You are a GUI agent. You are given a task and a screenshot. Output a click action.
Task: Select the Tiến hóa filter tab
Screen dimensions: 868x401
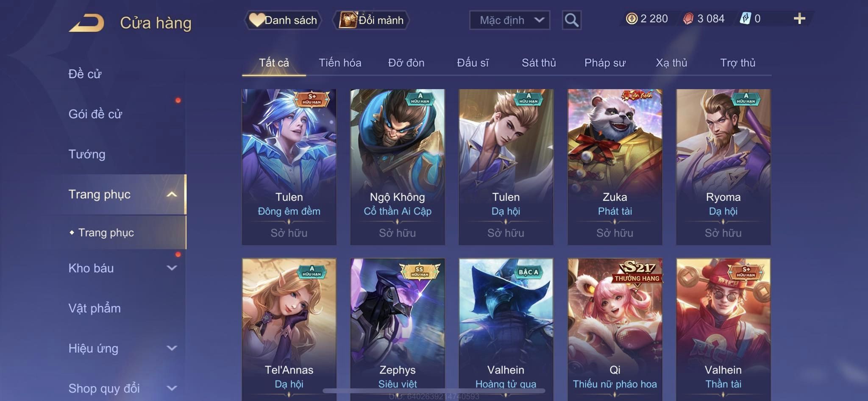[340, 63]
